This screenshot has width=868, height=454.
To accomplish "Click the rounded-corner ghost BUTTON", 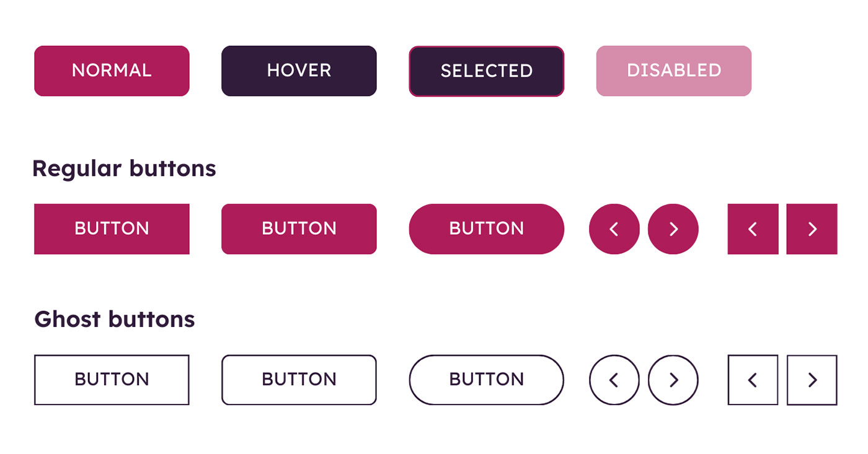I will pyautogui.click(x=299, y=380).
